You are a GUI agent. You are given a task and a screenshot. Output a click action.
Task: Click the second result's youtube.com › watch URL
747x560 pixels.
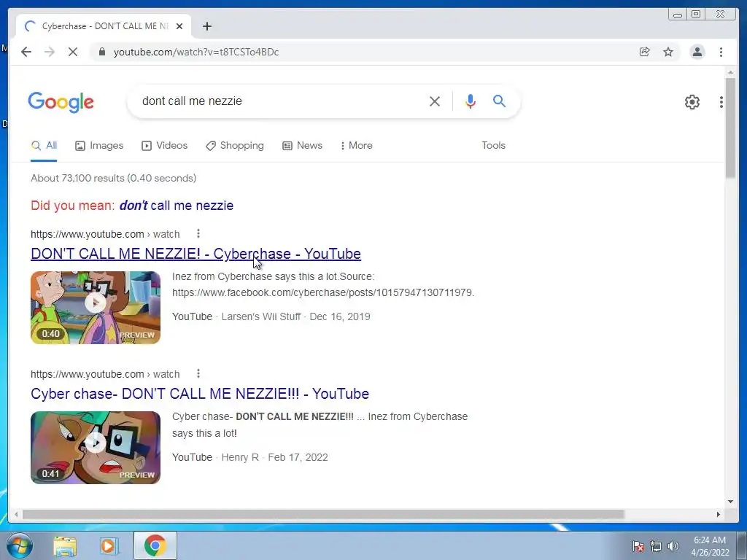point(105,374)
